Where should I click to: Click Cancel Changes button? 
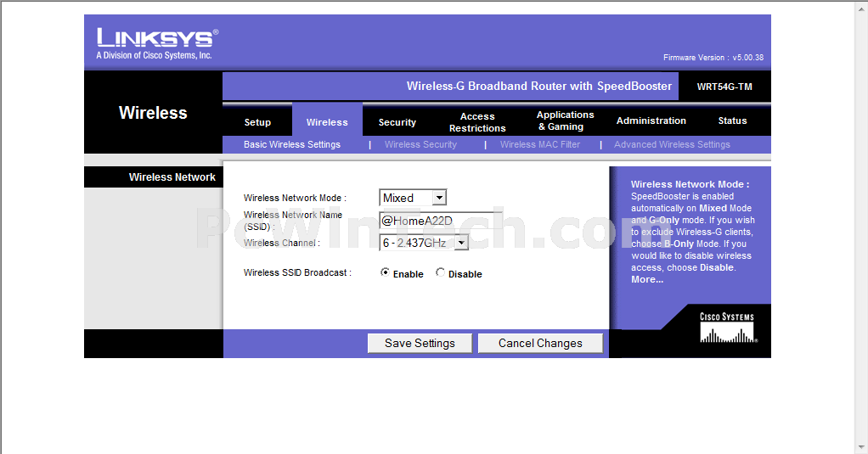coord(540,343)
